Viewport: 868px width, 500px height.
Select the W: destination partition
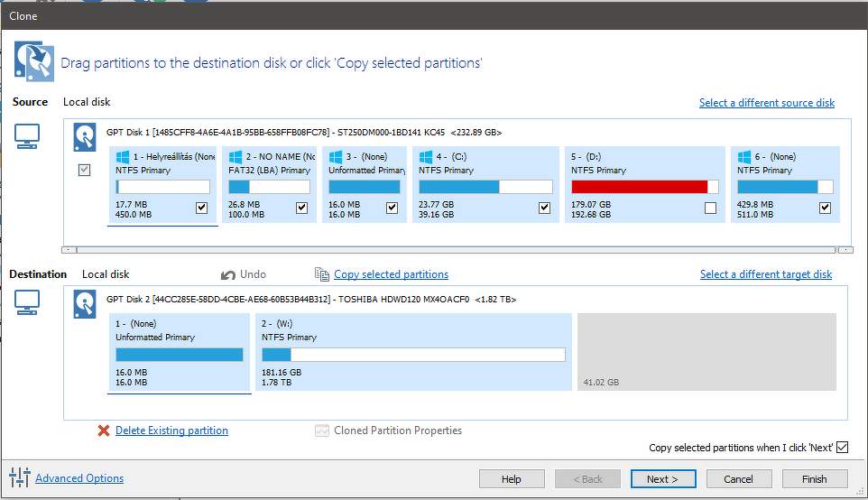(x=413, y=352)
